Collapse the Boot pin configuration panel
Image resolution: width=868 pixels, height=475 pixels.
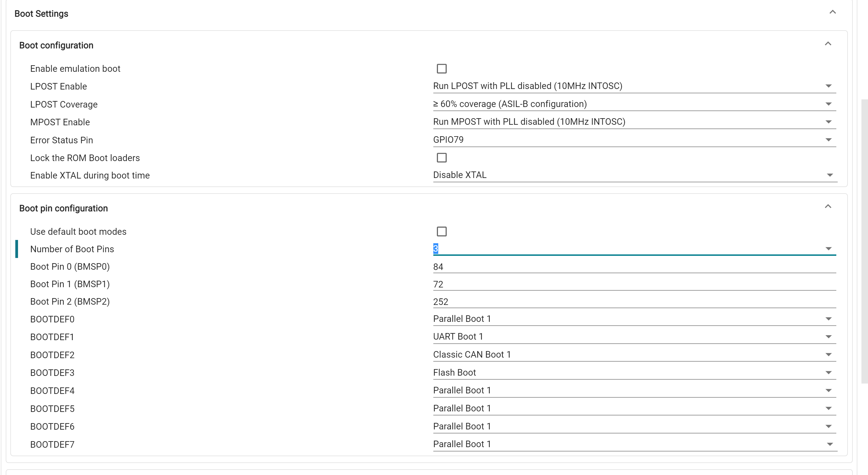[x=828, y=206]
